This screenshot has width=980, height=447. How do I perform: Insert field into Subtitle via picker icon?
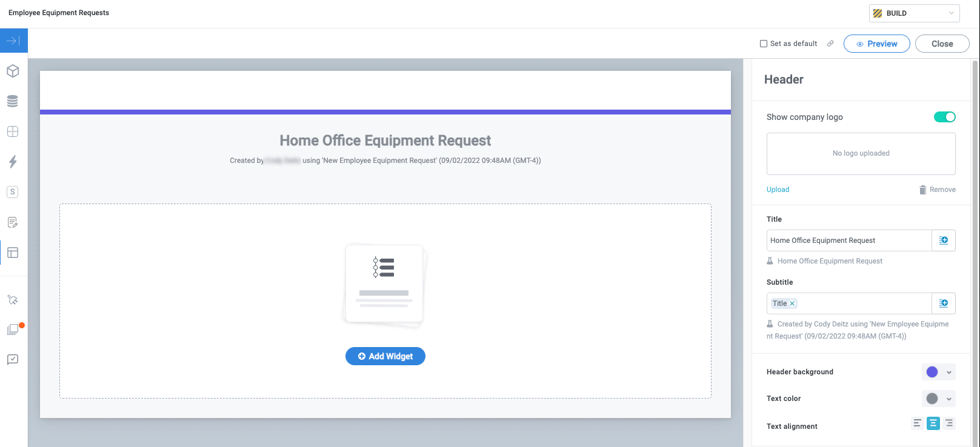[x=944, y=303]
